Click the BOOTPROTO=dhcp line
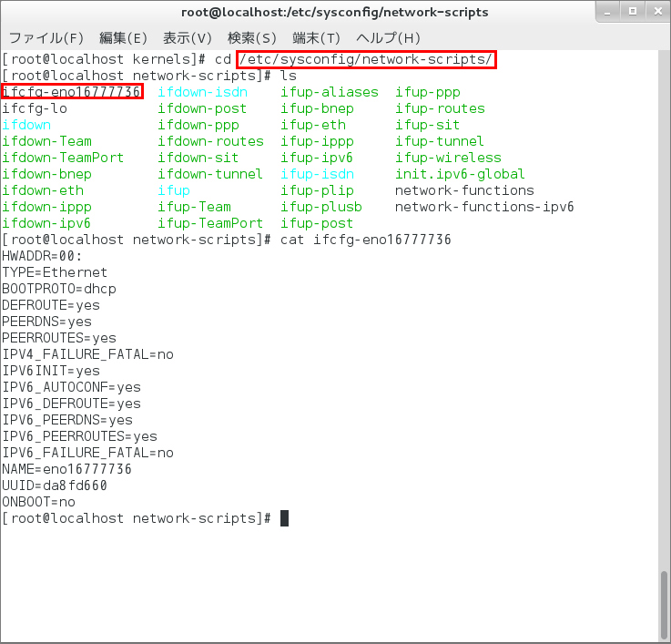671x644 pixels. (x=59, y=289)
